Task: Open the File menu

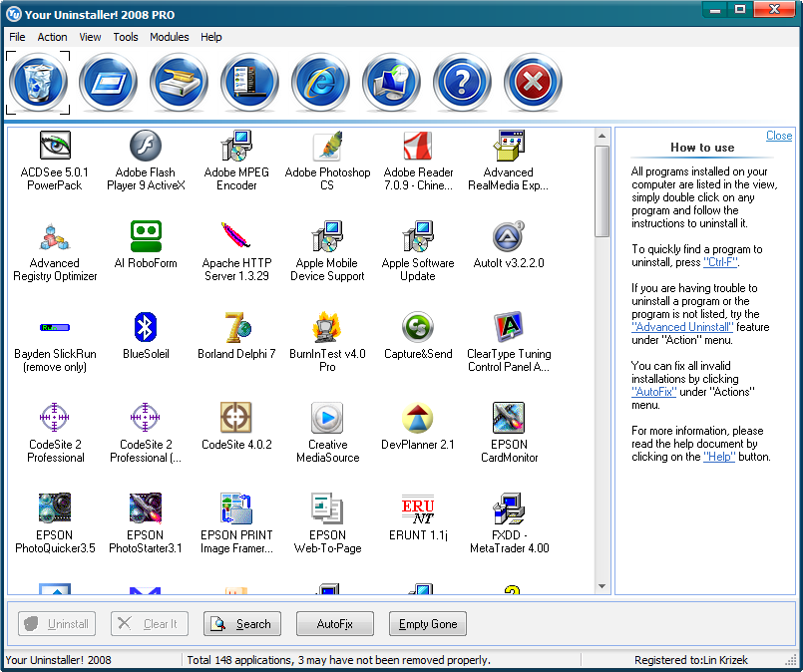Action: 17,37
